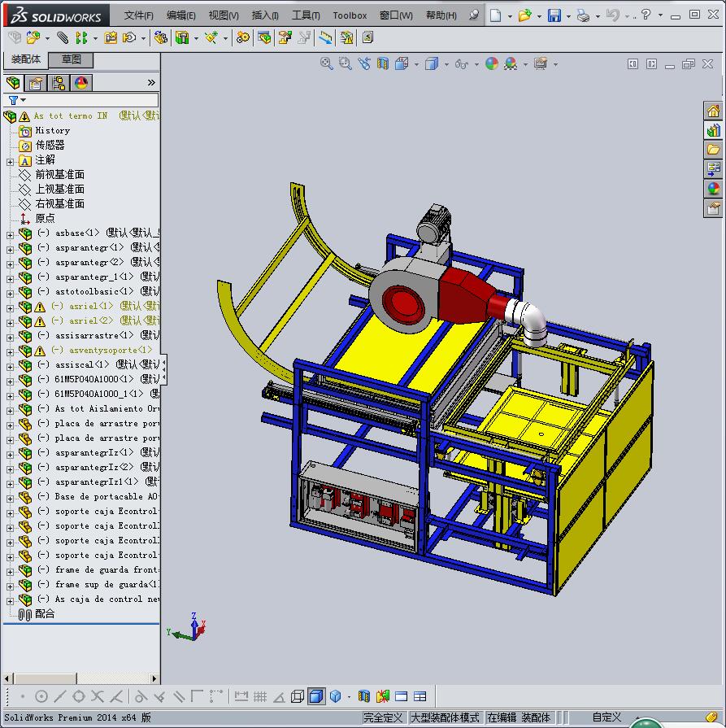Open the Display Style dropdown arrow
Screen dimensions: 726x728
[x=446, y=64]
